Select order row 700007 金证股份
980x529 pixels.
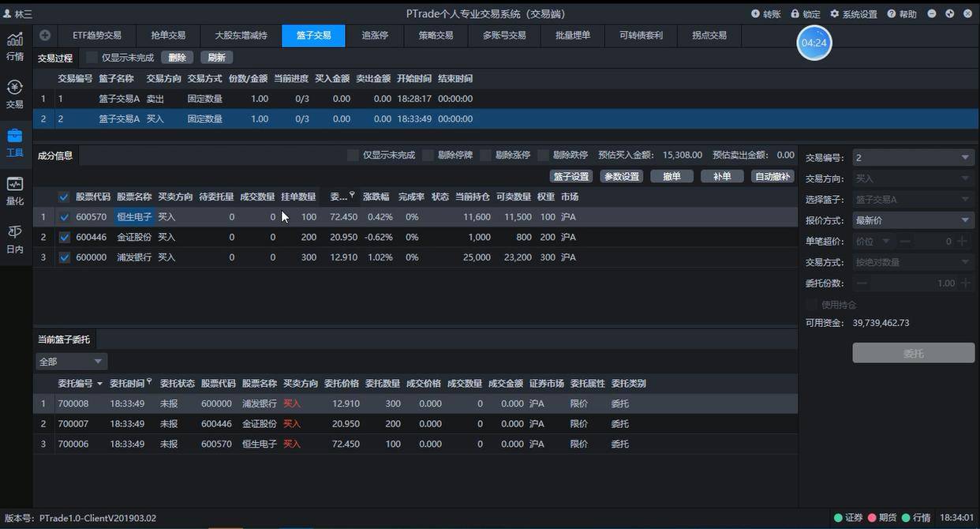point(415,424)
